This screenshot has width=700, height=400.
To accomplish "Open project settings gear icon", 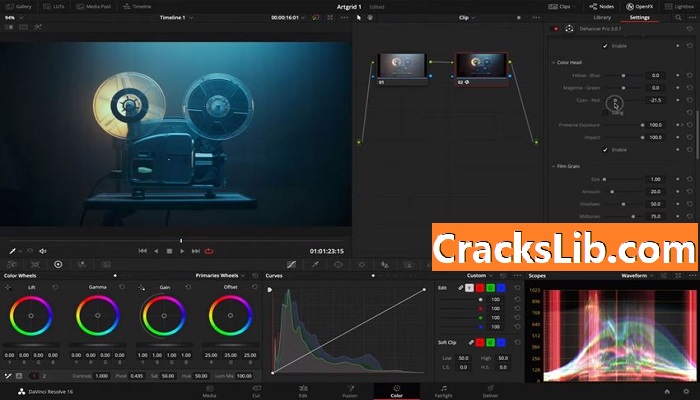I will click(686, 392).
